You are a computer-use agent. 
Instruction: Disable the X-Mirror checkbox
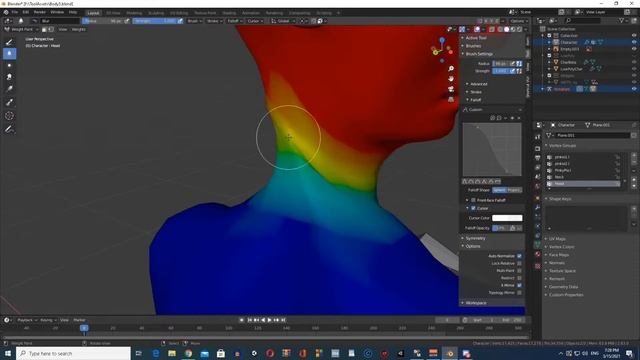click(x=519, y=285)
